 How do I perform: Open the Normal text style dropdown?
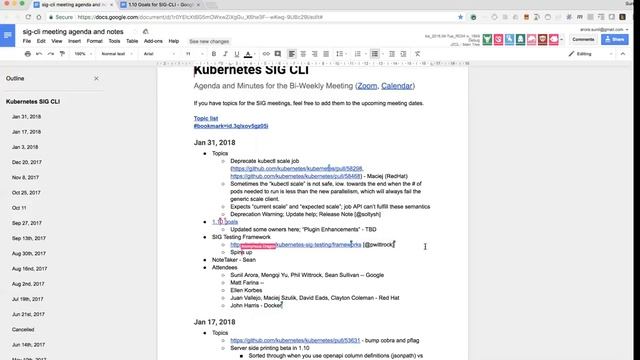point(117,54)
